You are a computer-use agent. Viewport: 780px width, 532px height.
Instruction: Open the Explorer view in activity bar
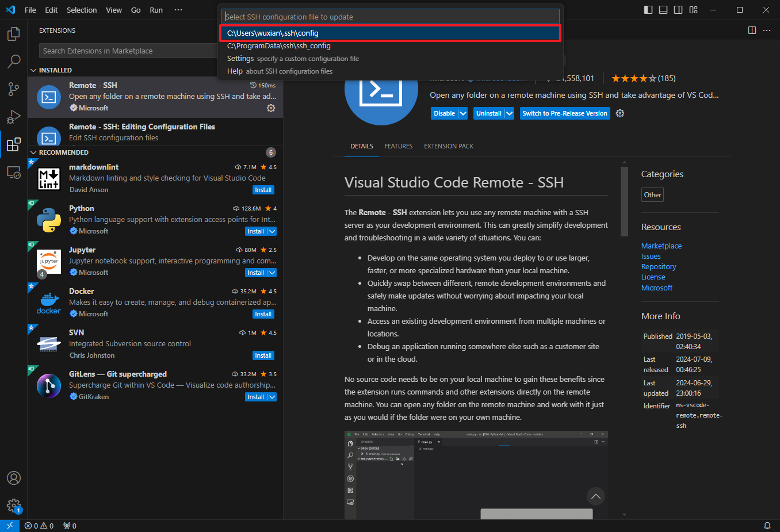14,34
